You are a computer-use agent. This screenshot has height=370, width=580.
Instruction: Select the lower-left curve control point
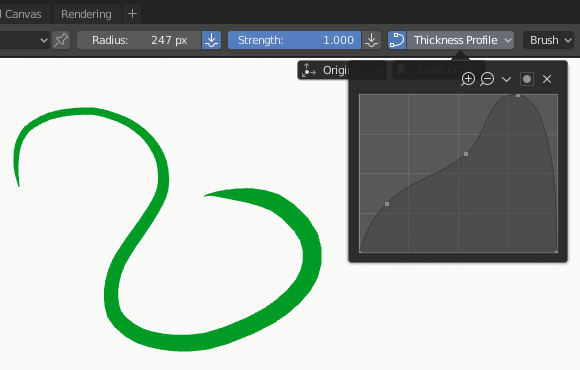[x=387, y=204]
